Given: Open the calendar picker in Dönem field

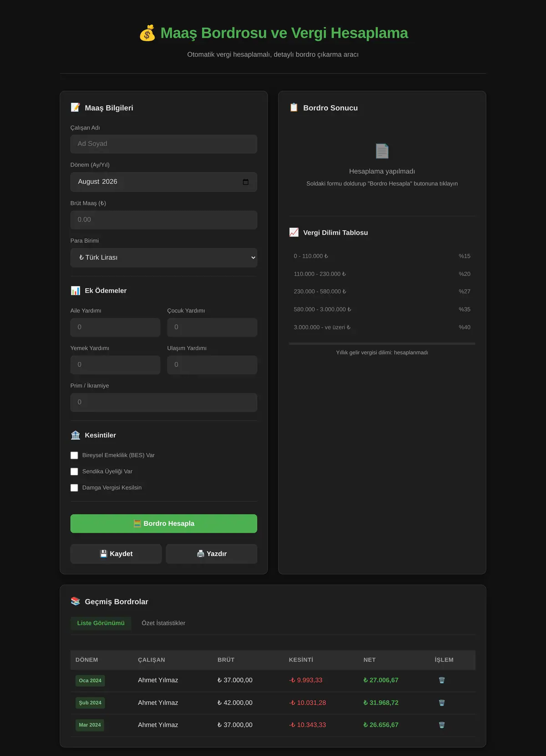Looking at the screenshot, I should [x=246, y=182].
